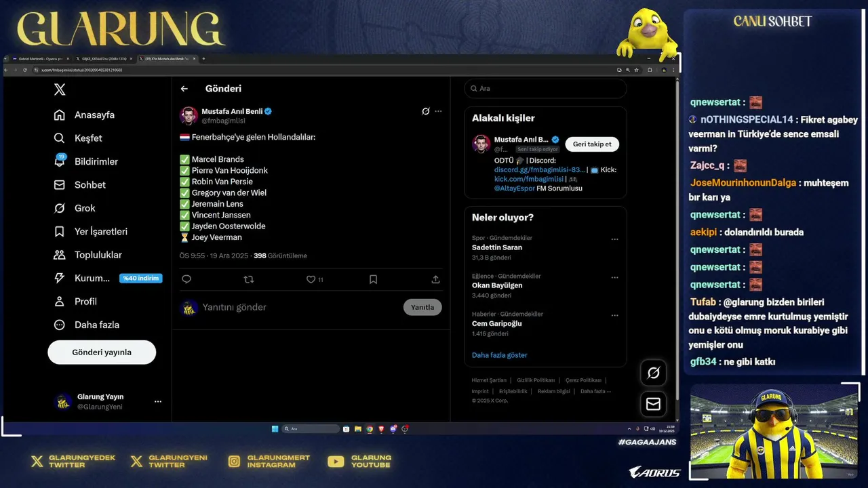This screenshot has width=868, height=488.
Task: Open the post's three-dot more menu
Action: 438,111
